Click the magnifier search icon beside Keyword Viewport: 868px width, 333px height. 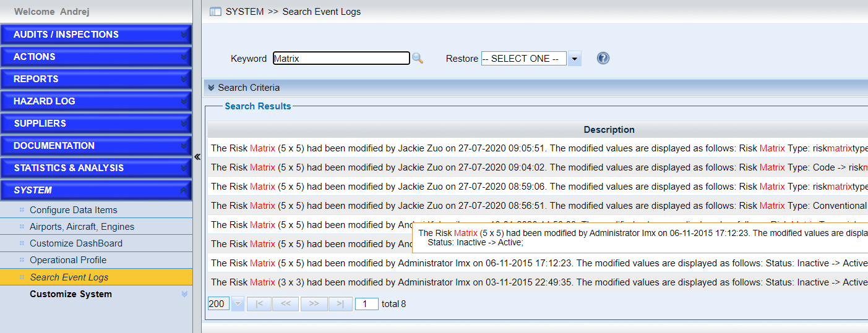(418, 58)
